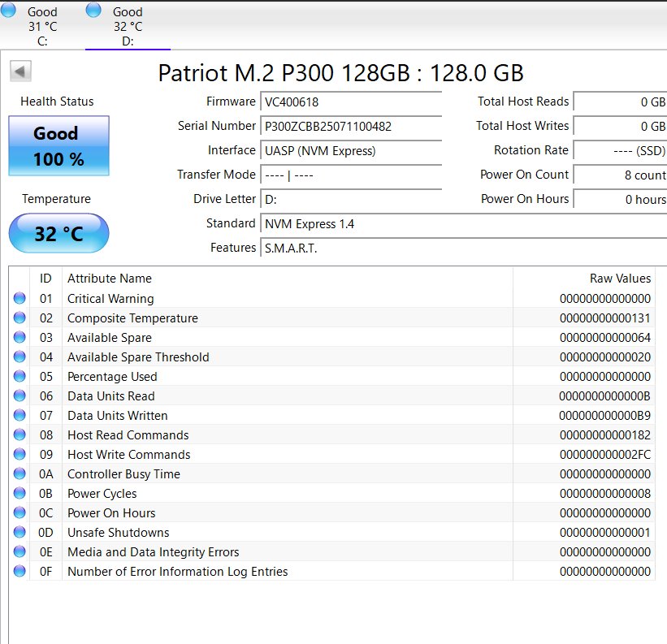Click the Serial Number field
The height and width of the screenshot is (644, 667).
click(351, 126)
